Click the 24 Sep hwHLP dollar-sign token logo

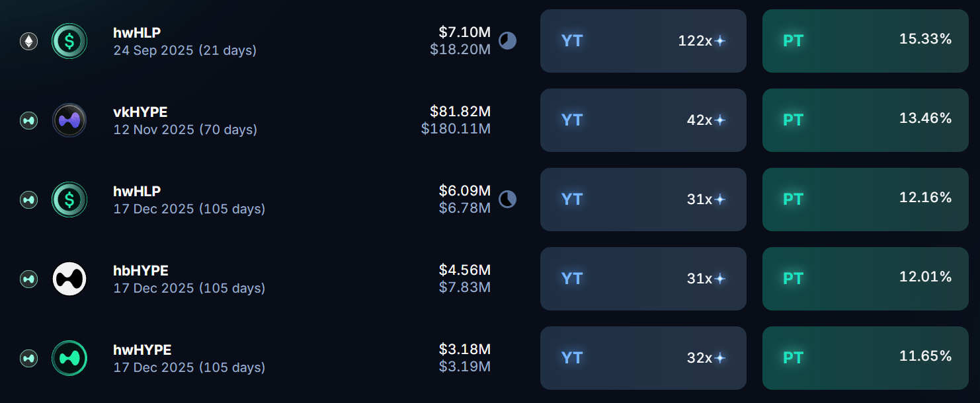(x=69, y=41)
